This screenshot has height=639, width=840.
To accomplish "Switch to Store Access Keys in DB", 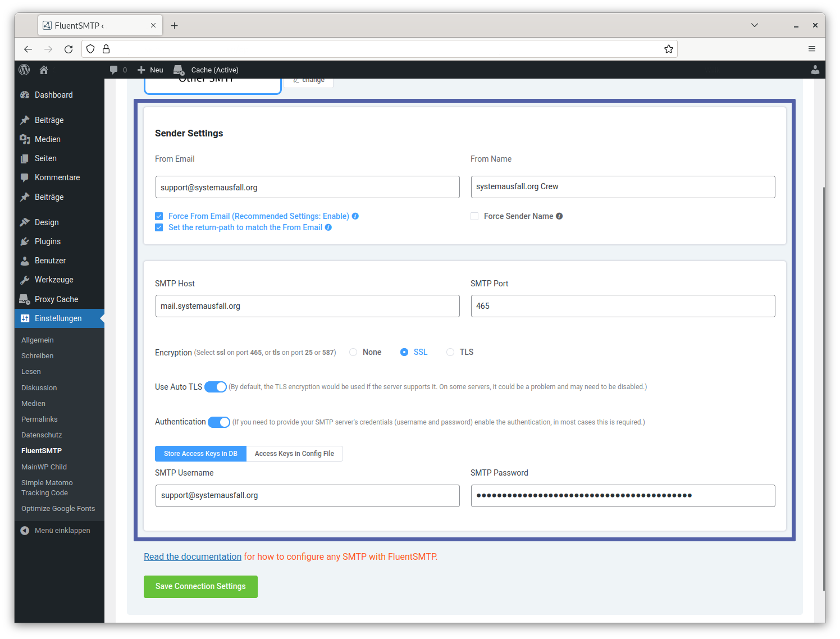I will (x=200, y=454).
